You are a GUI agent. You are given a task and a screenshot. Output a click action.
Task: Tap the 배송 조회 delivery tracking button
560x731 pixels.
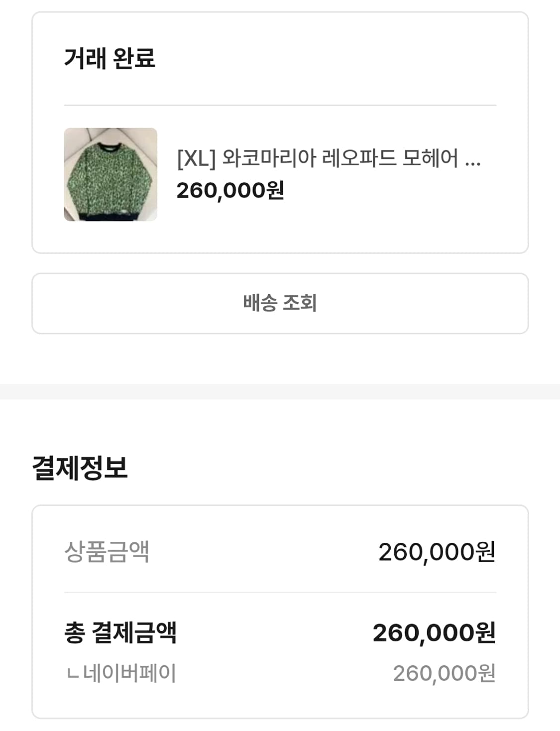click(x=280, y=303)
